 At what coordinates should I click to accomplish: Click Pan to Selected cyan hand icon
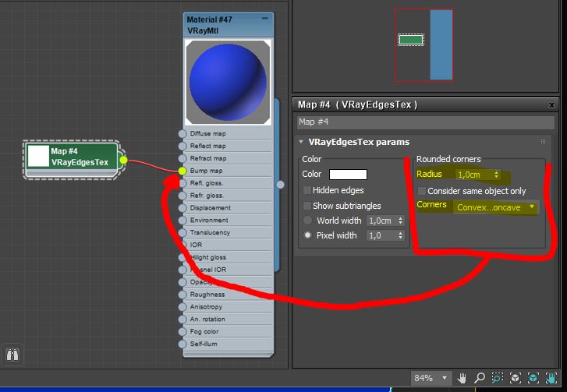tap(551, 379)
